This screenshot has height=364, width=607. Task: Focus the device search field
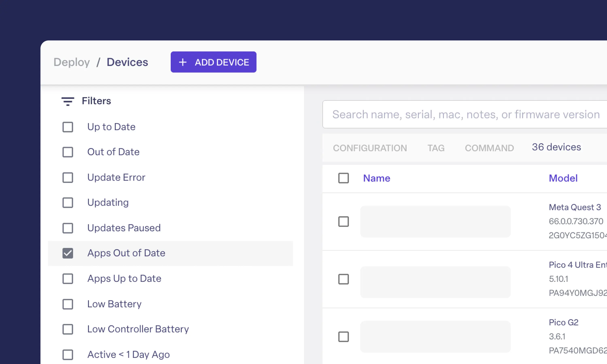tap(465, 114)
